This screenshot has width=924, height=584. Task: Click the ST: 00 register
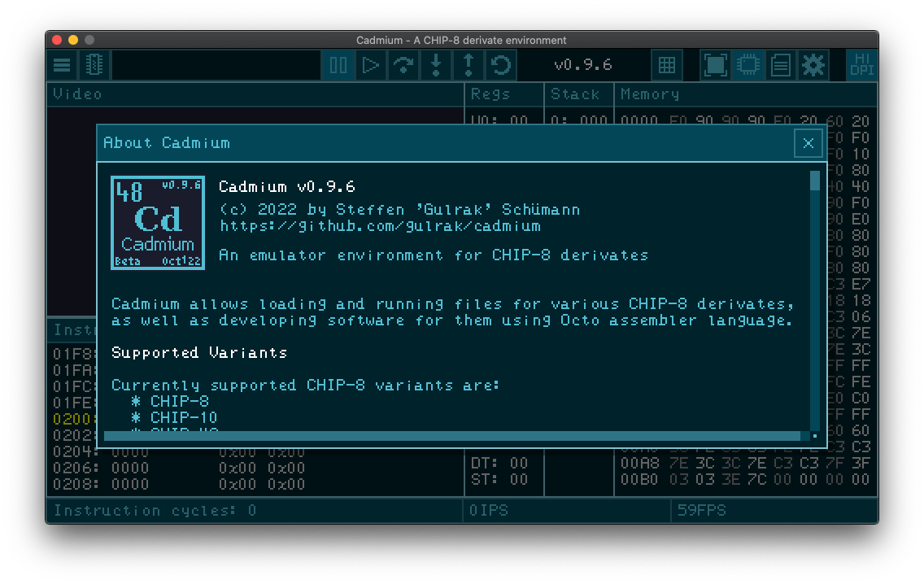point(499,480)
